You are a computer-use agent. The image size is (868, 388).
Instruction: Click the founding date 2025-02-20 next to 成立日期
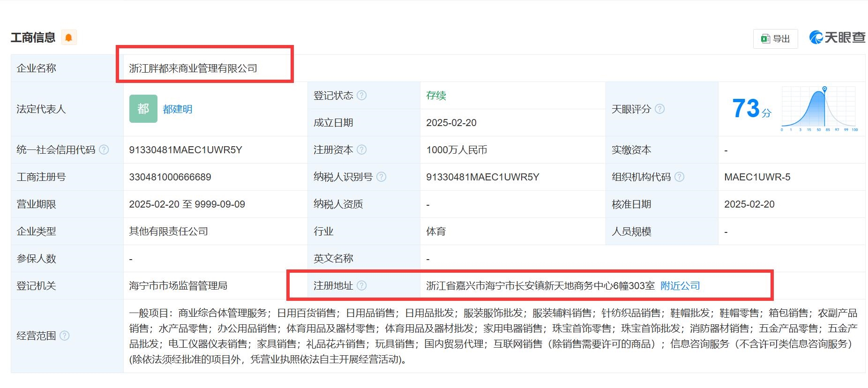pyautogui.click(x=451, y=123)
